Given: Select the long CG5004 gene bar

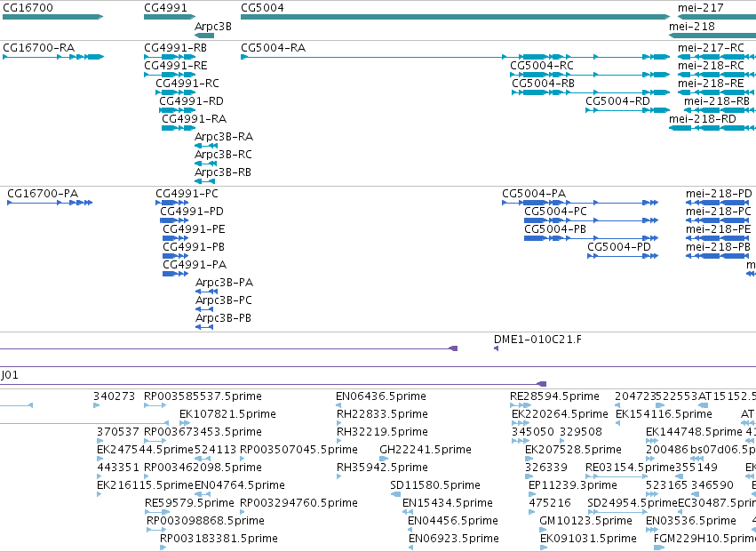Looking at the screenshot, I should coord(455,17).
